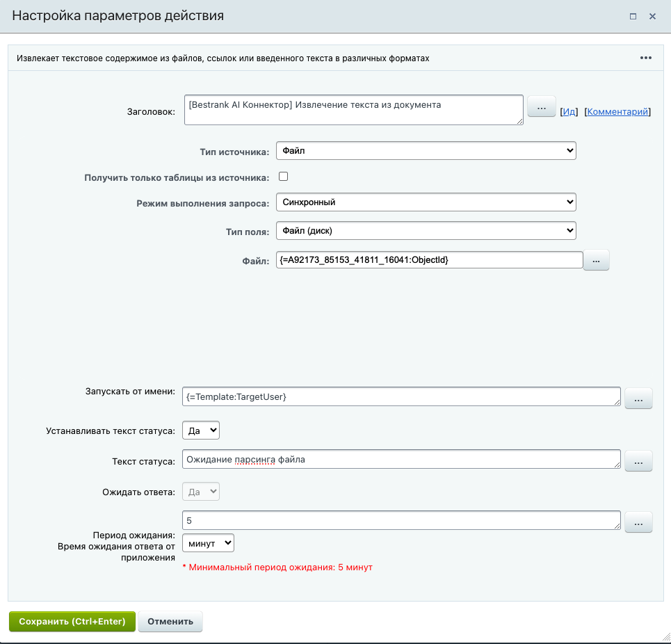
Task: Click the Ид link
Action: click(x=569, y=111)
